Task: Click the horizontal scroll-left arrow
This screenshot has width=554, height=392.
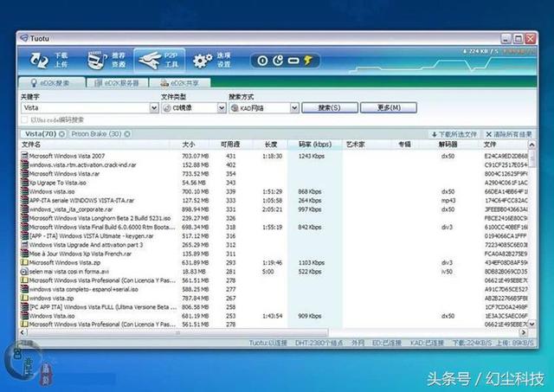Action: pyautogui.click(x=23, y=332)
